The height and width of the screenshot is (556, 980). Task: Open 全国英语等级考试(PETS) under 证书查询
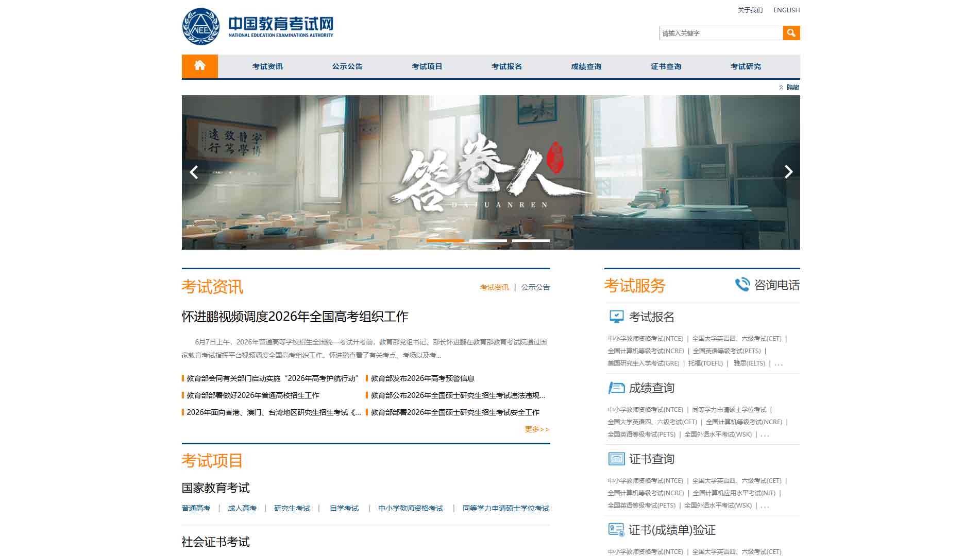(641, 506)
